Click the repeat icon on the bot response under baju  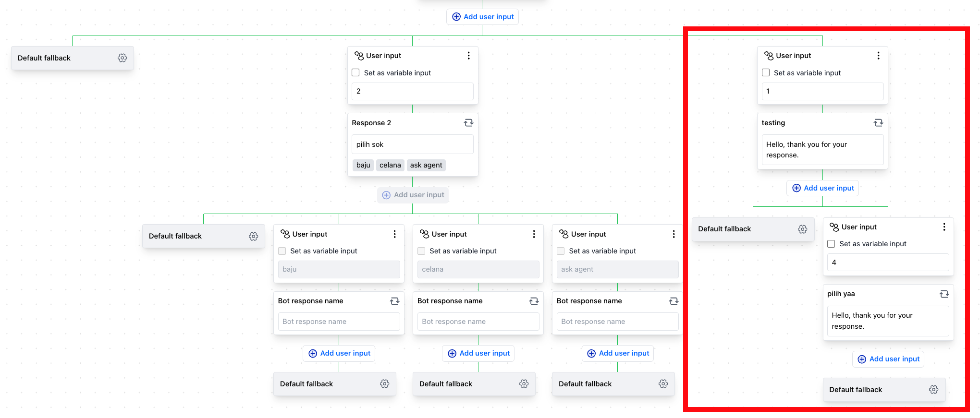(395, 301)
